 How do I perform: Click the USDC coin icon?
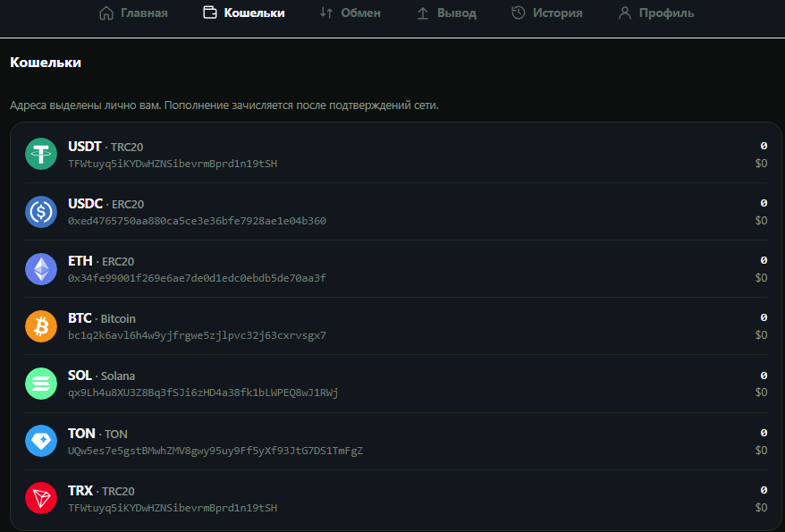coord(41,212)
